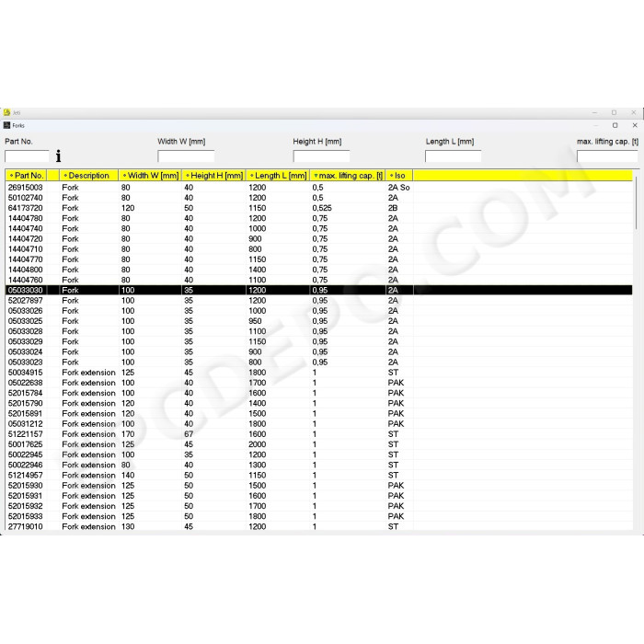Click height value 67 cell
This screenshot has height=644, width=644.
[189, 433]
